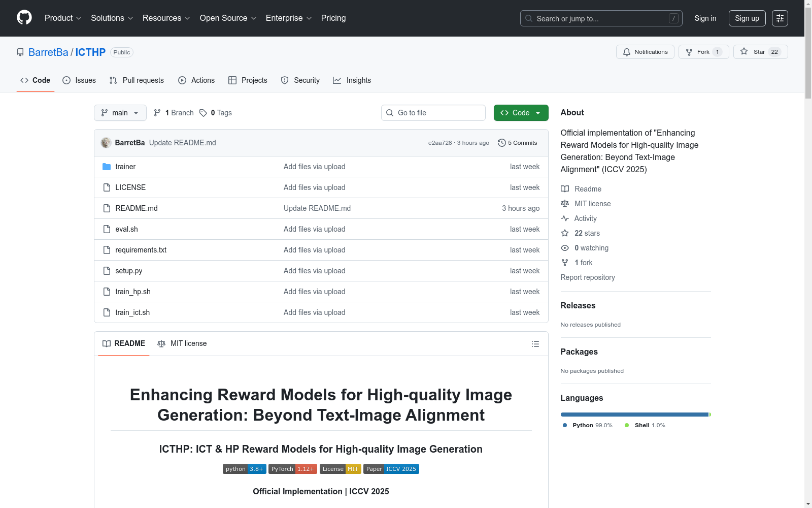Click the Go to file search field
This screenshot has height=508, width=812.
pos(433,113)
